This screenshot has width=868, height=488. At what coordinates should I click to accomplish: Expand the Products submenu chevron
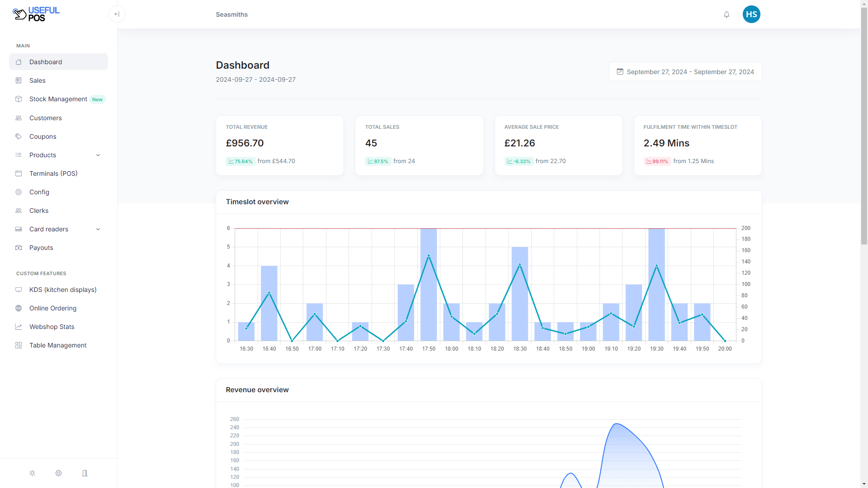(98, 155)
